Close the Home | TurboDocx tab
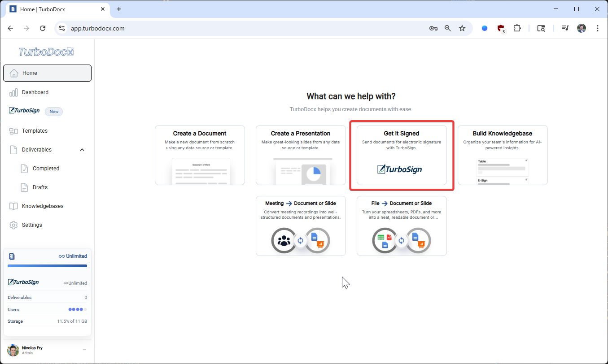Image resolution: width=608 pixels, height=364 pixels. (x=103, y=9)
